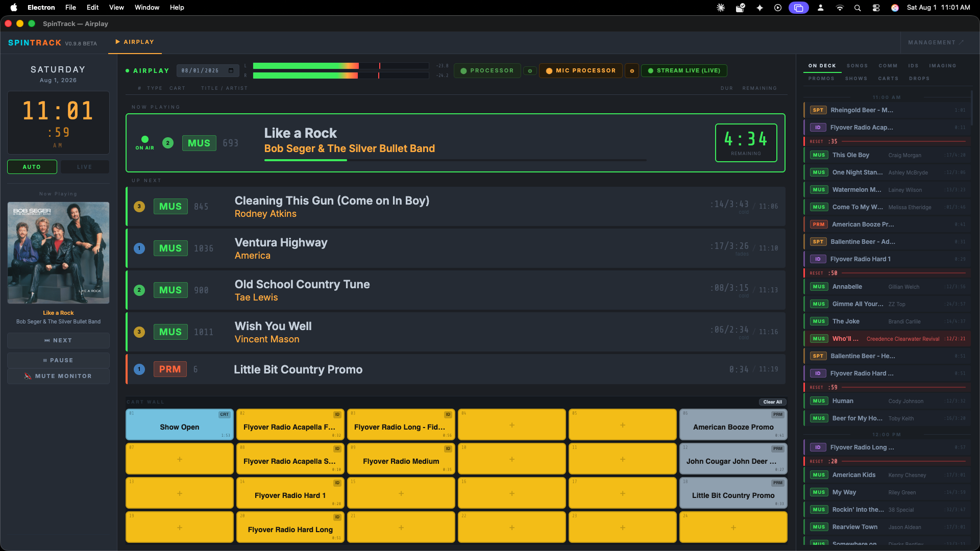Viewport: 980px width, 551px height.
Task: Open Control Center in menu bar
Action: [x=876, y=8]
